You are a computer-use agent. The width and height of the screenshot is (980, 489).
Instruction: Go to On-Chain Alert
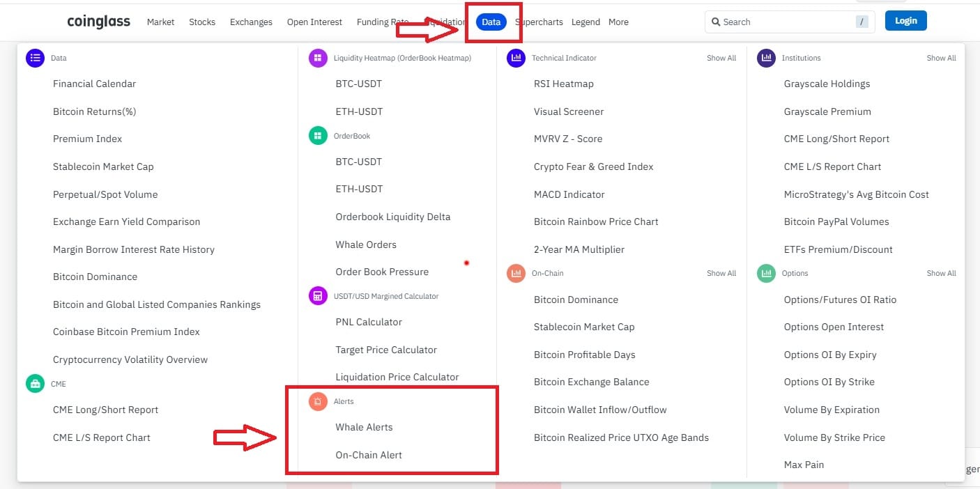click(369, 455)
